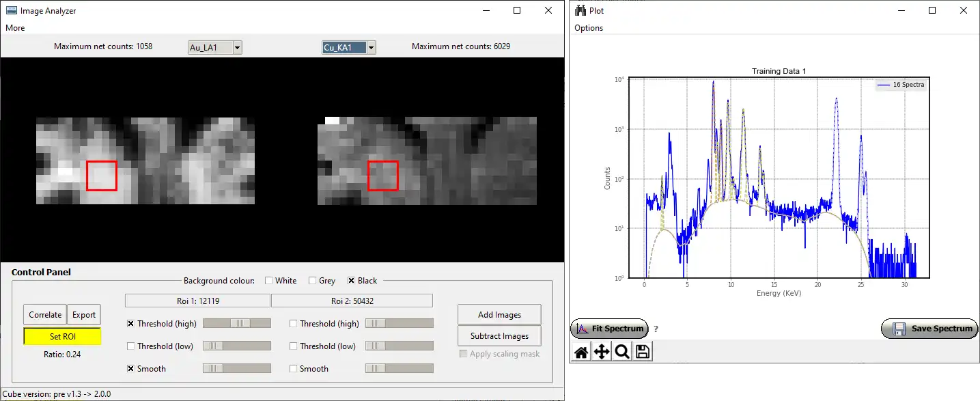Click the Cu_KA1 map image
The image size is (980, 401).
click(427, 161)
